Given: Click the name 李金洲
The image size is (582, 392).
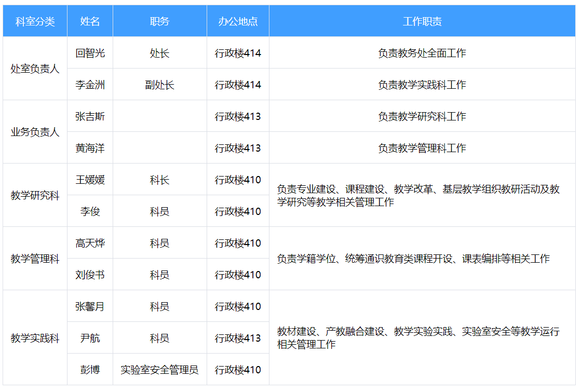Looking at the screenshot, I should (90, 85).
